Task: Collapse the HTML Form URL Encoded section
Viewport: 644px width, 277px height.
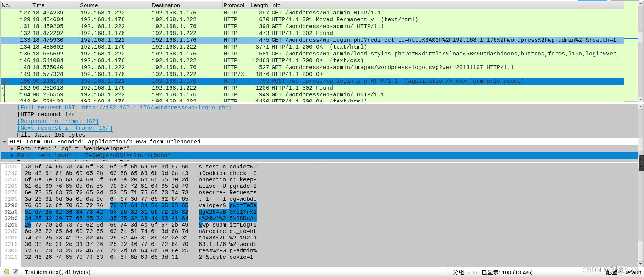Action: click(5, 142)
